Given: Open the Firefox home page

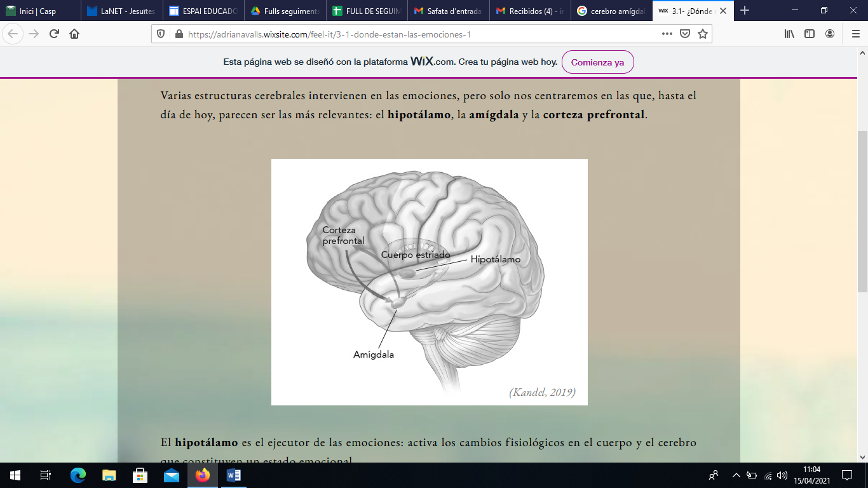Looking at the screenshot, I should [x=74, y=34].
